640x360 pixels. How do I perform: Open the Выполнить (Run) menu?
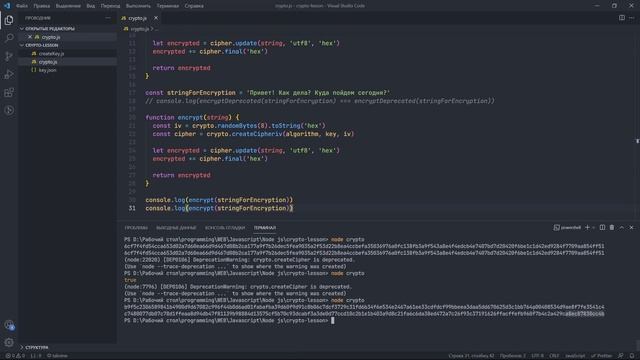click(138, 6)
